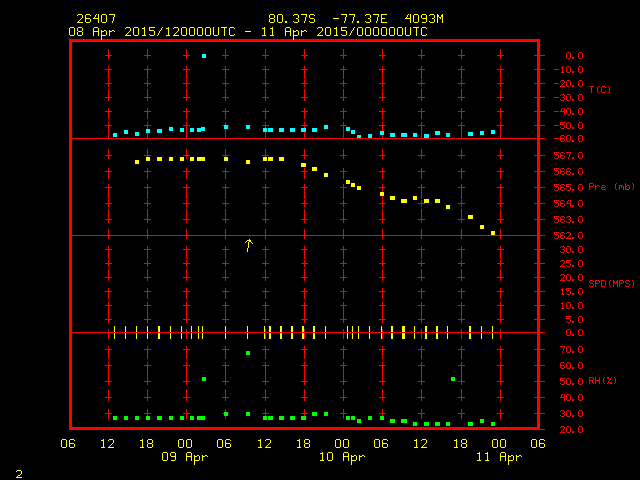Click the 567.0 pressure tick label

tap(569, 156)
